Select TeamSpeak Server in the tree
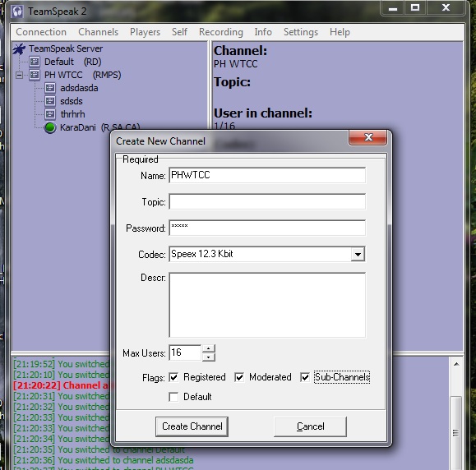The width and height of the screenshot is (476, 470). (66, 48)
